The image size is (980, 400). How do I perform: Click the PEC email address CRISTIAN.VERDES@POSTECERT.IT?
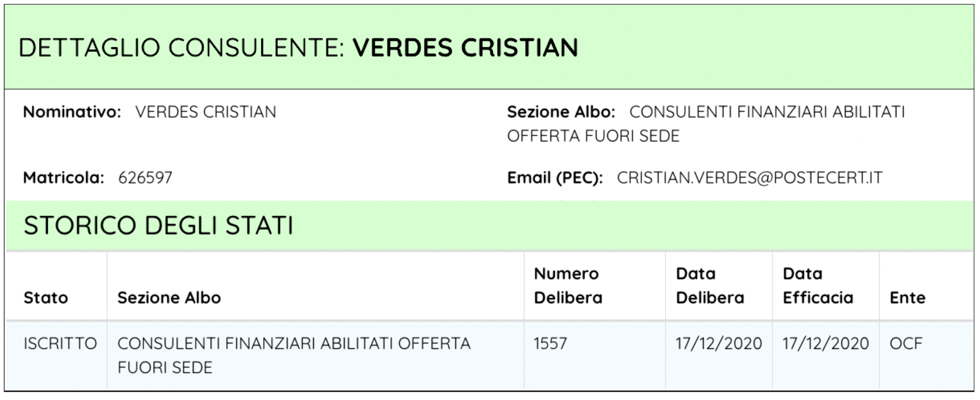click(x=749, y=177)
